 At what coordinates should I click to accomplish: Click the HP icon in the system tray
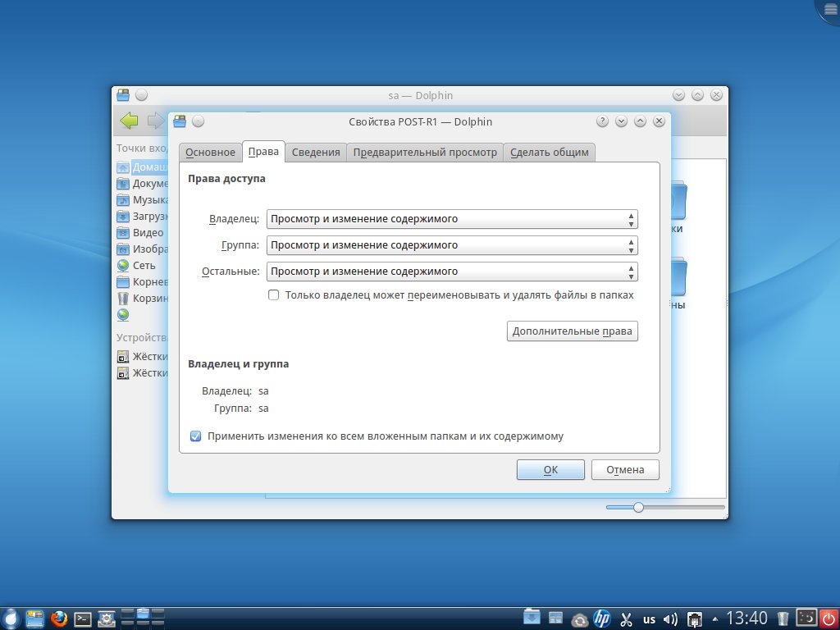click(x=602, y=619)
